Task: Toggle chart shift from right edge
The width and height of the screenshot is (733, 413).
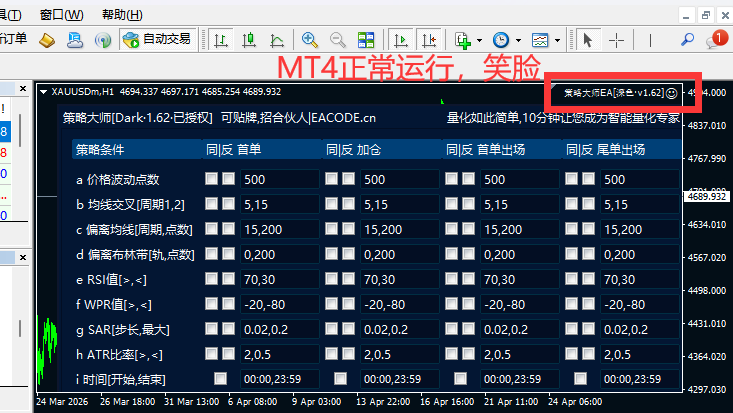Action: coord(429,40)
